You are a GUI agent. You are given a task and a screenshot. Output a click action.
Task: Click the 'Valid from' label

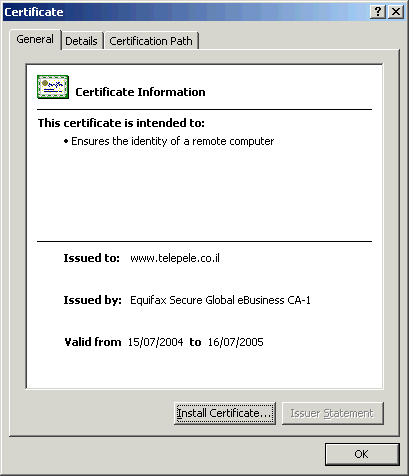click(93, 342)
